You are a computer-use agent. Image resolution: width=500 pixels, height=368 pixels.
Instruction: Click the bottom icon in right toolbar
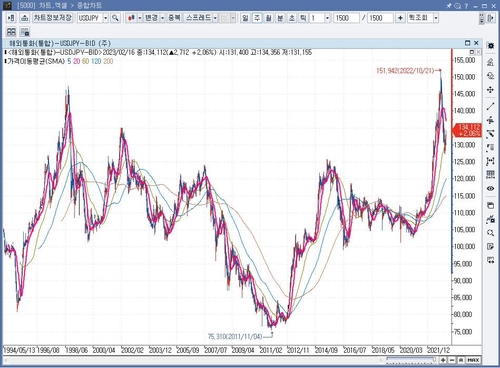[x=490, y=260]
